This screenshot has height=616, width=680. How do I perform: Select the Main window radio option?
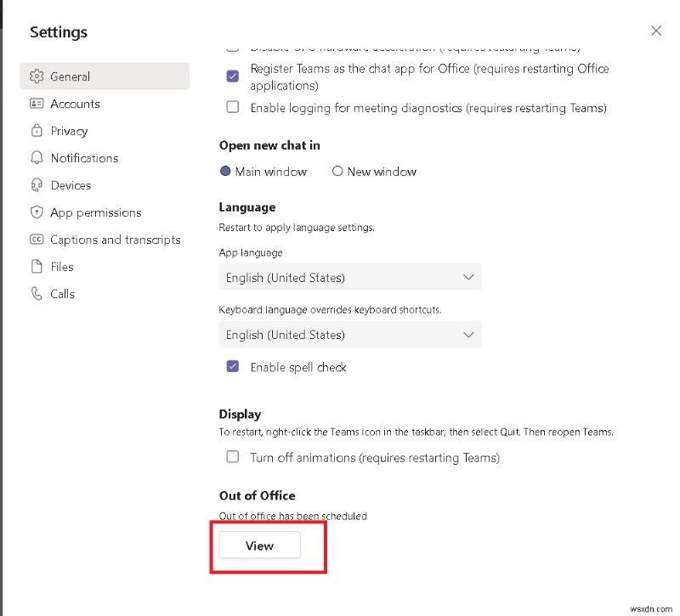pos(225,172)
